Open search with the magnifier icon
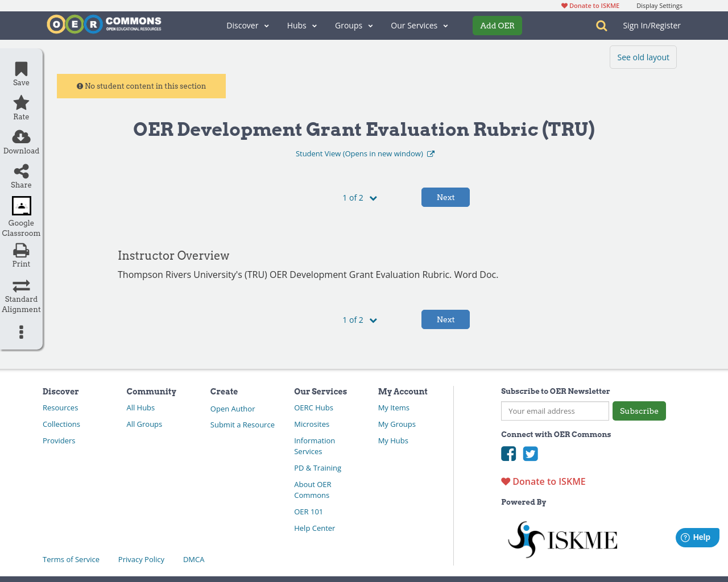The image size is (728, 582). click(601, 26)
